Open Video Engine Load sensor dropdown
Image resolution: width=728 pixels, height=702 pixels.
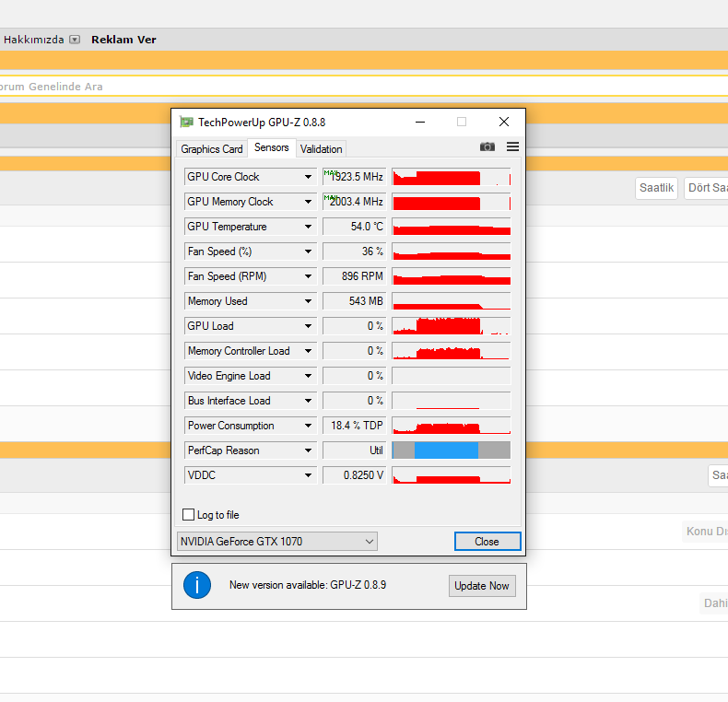(x=308, y=376)
